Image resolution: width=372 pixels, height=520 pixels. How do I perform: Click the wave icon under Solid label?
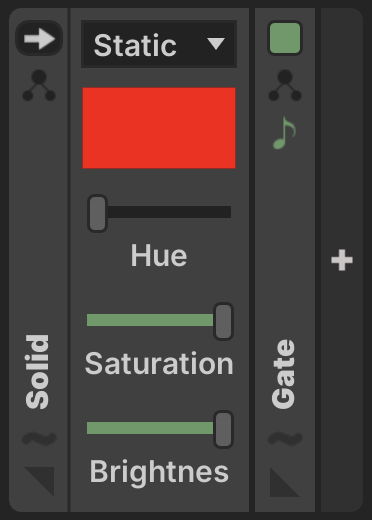[x=39, y=438]
